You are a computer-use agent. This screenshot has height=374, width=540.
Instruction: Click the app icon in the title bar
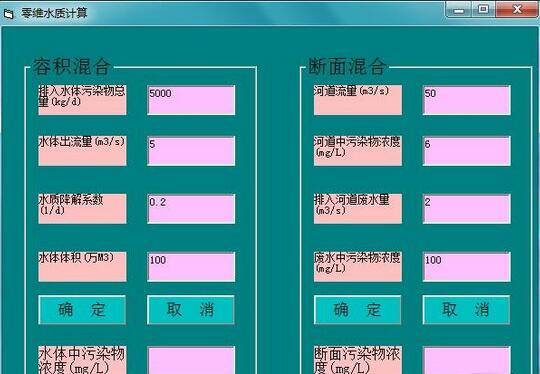pyautogui.click(x=8, y=14)
